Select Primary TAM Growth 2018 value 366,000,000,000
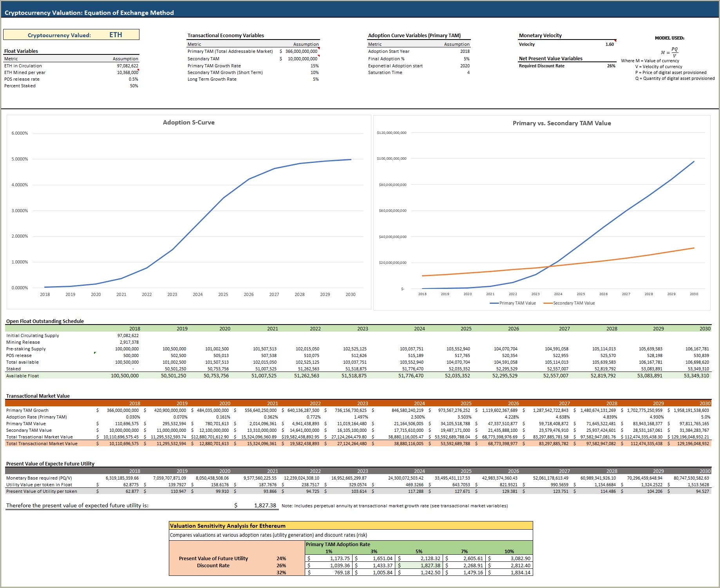The height and width of the screenshot is (588, 720). point(123,410)
